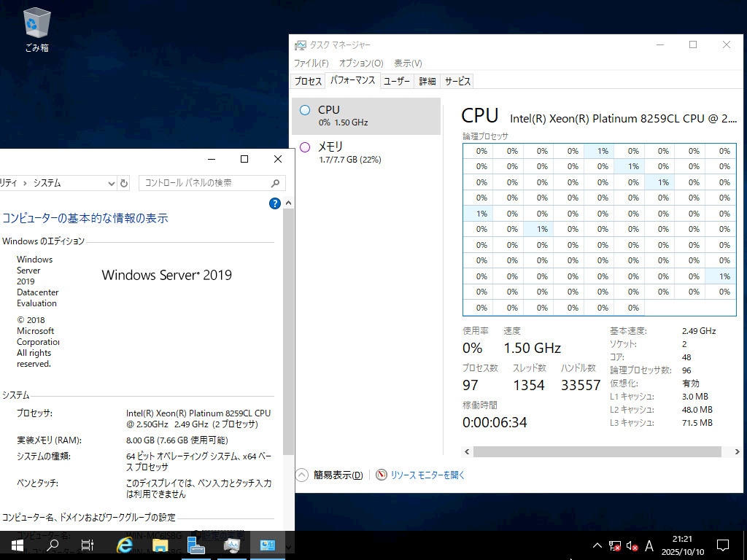Screen dimensions: 747x560
Task: Click the Task Manager horizontal scrollbar thumb
Action: tap(597, 452)
